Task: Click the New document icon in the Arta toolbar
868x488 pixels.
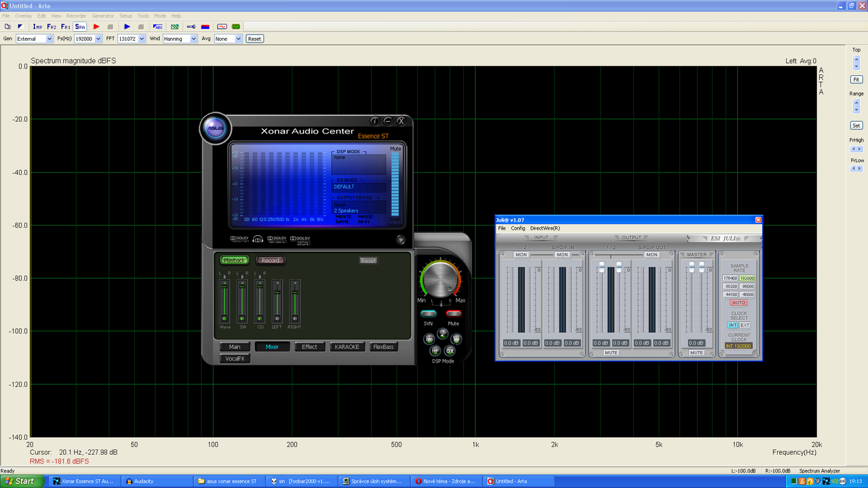Action: [x=7, y=26]
